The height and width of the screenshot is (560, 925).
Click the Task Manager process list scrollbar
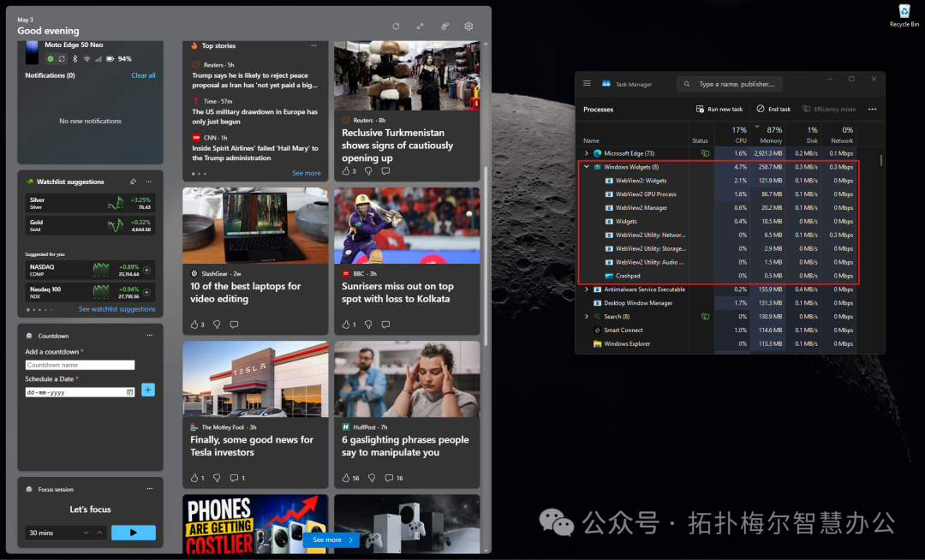(x=881, y=160)
